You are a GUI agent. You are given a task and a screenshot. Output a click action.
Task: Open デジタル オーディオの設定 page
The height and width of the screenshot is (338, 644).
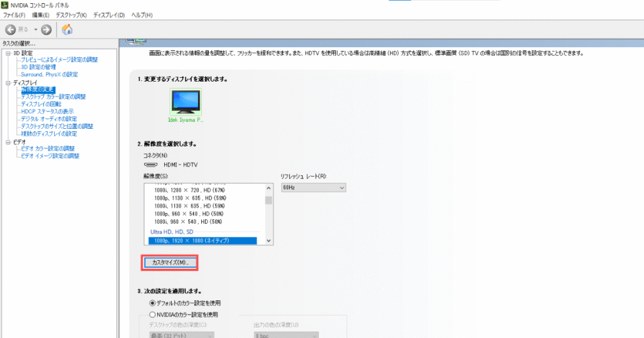(x=49, y=119)
